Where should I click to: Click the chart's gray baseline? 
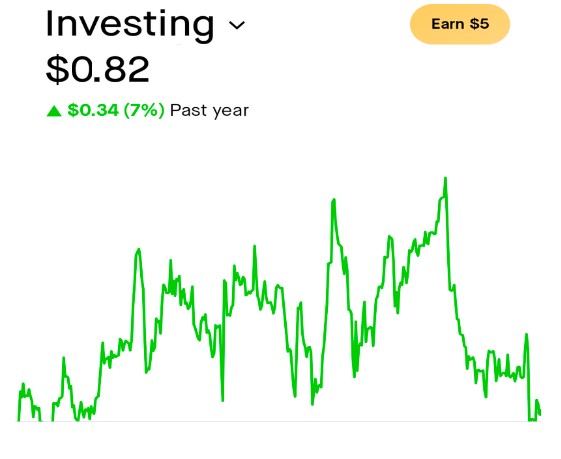[x=279, y=421]
